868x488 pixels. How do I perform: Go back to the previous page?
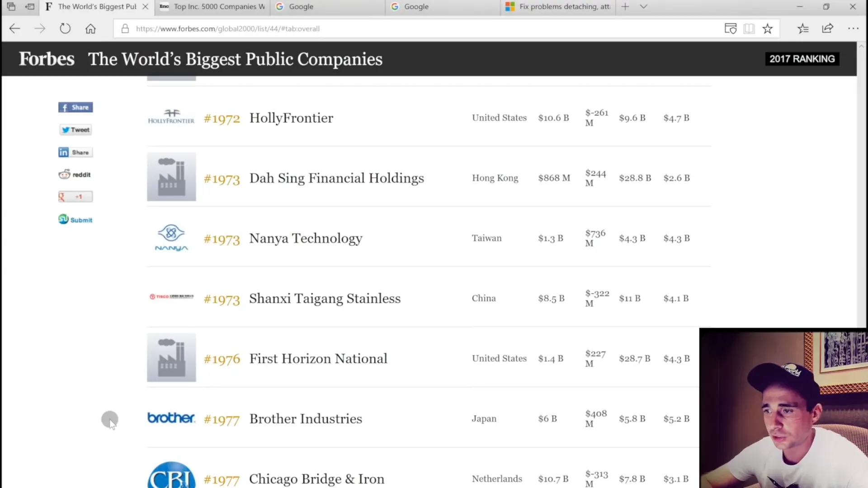point(14,29)
